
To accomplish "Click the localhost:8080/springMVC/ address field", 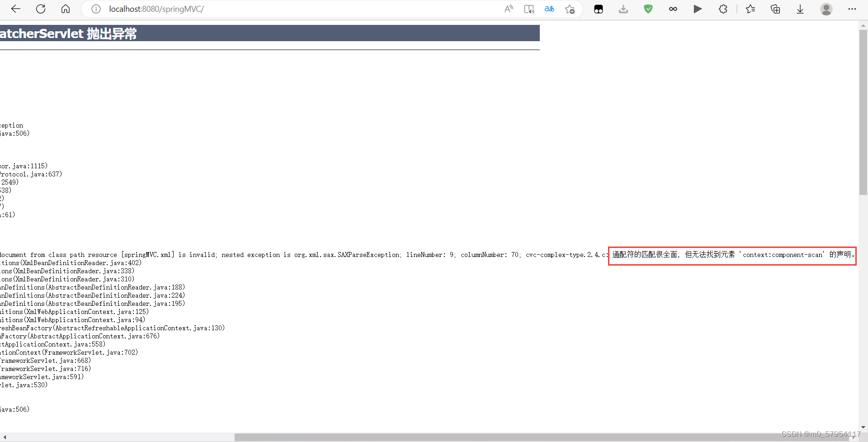I will (x=156, y=9).
